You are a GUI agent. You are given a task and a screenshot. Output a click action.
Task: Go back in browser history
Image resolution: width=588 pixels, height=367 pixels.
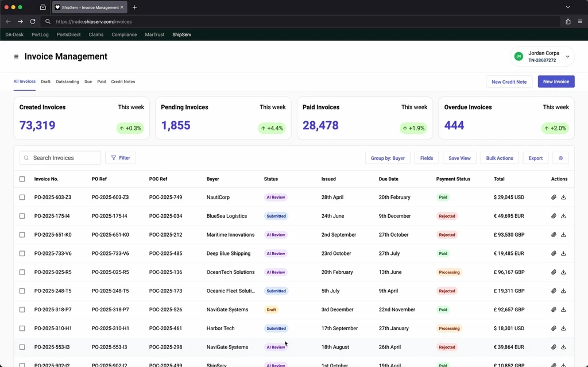click(8, 21)
